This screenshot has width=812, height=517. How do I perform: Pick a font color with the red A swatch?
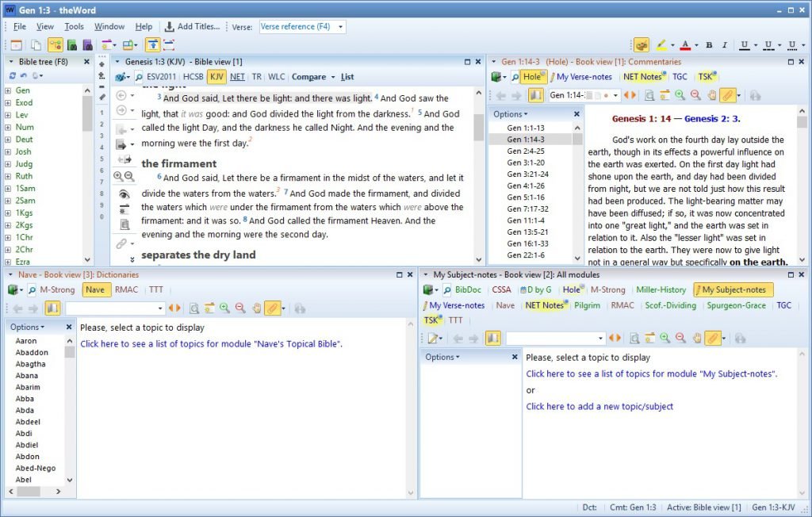[685, 45]
